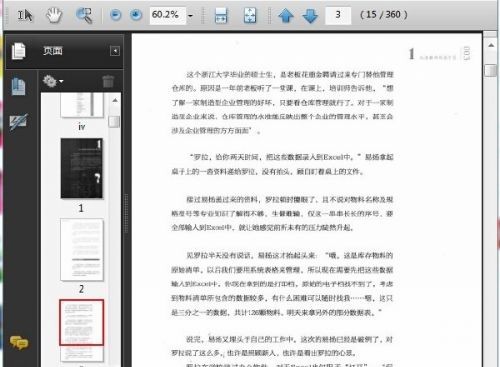The width and height of the screenshot is (500, 367).
Task: Select the dark page 1 thumbnail
Action: point(82,168)
